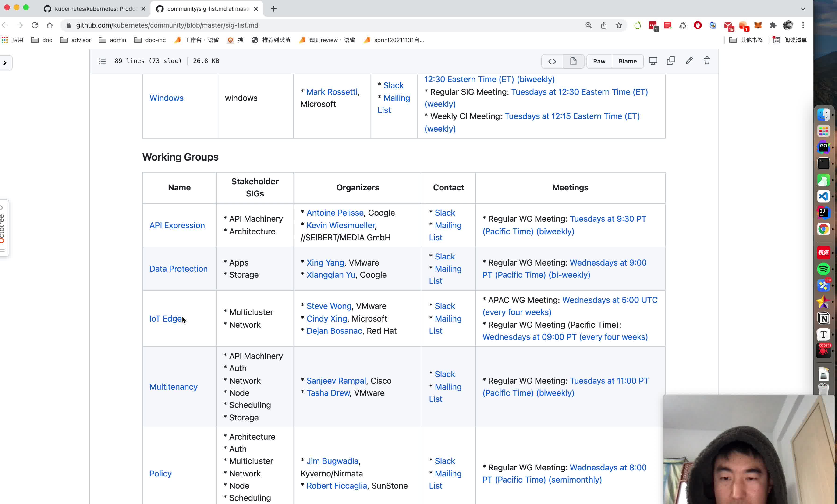837x504 pixels.
Task: Show the rendered file view icon
Action: tap(573, 61)
